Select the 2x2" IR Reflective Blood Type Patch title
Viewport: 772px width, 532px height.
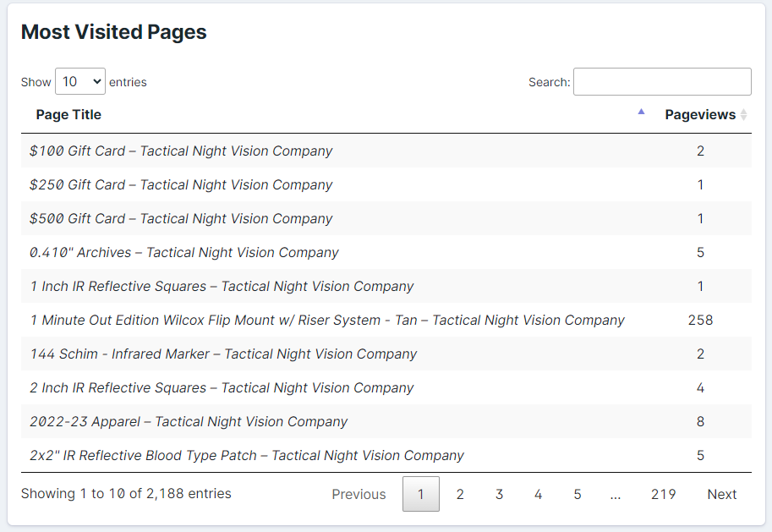[247, 455]
